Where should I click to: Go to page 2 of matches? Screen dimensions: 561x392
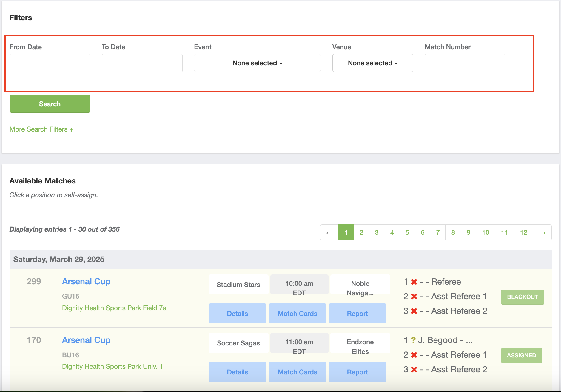(x=361, y=232)
